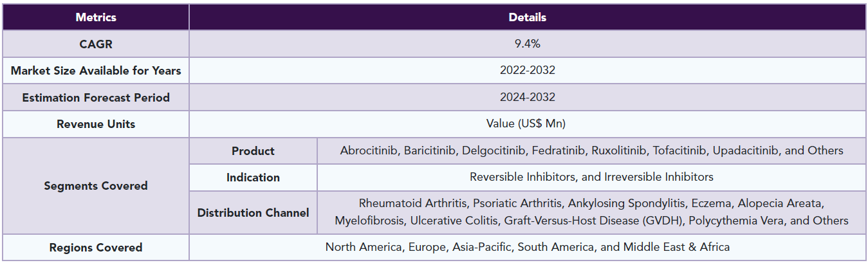Viewport: 868px width, 265px height.
Task: Select Market Size Available for Years label
Action: point(96,71)
